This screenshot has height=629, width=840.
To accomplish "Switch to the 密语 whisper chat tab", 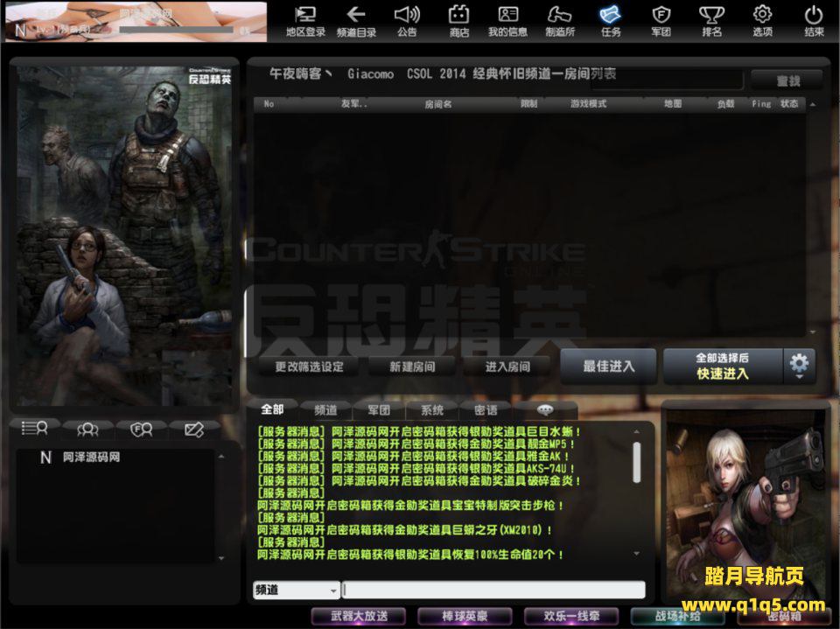I will pos(486,409).
